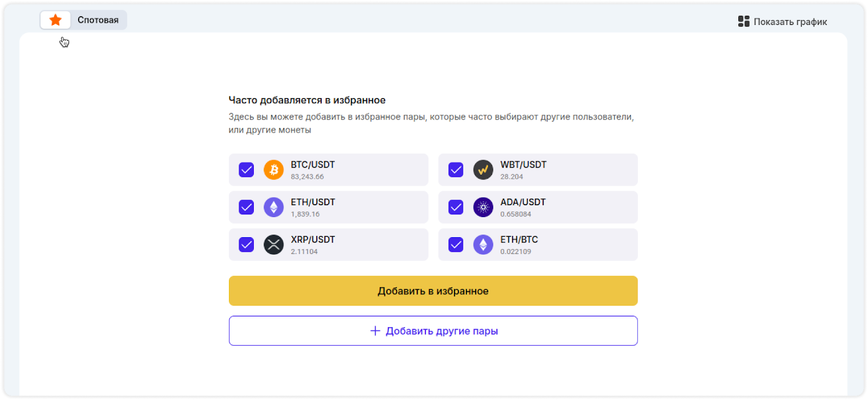Uncheck the ETH/BTC checkbox
This screenshot has width=868, height=400.
click(x=456, y=245)
